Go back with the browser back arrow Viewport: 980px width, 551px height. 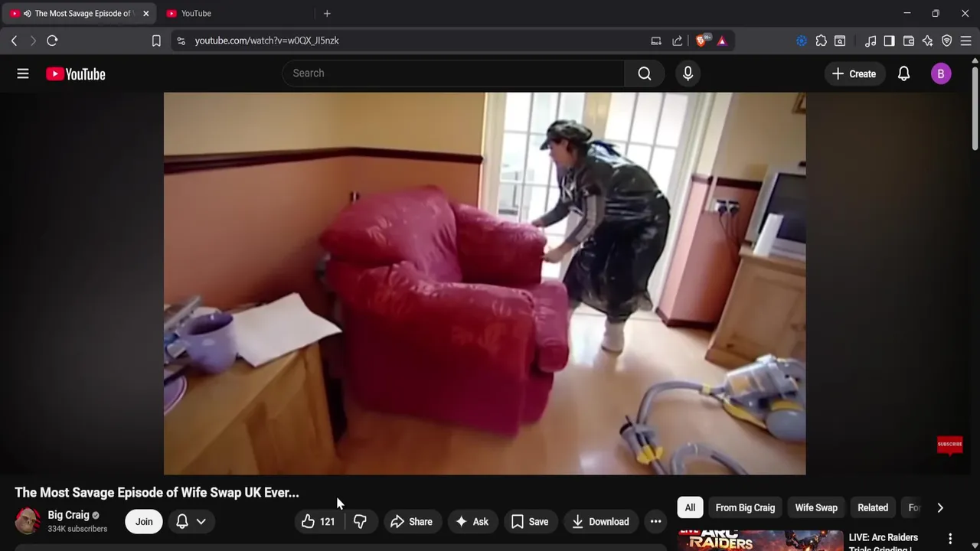point(14,41)
